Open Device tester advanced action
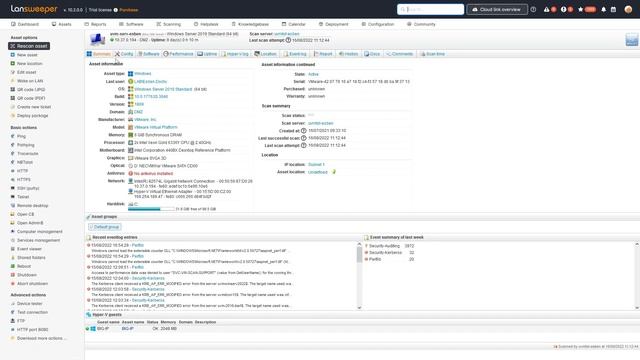 coord(29,304)
